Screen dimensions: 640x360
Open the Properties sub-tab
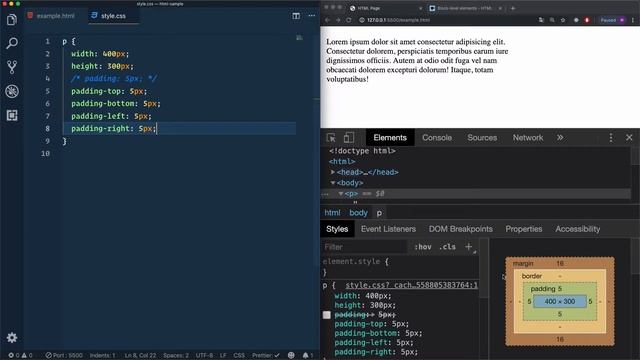(524, 229)
